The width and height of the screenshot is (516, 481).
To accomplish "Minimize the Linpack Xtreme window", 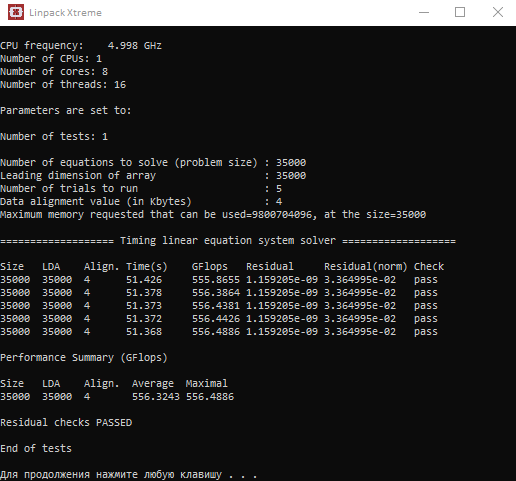I will coord(424,12).
